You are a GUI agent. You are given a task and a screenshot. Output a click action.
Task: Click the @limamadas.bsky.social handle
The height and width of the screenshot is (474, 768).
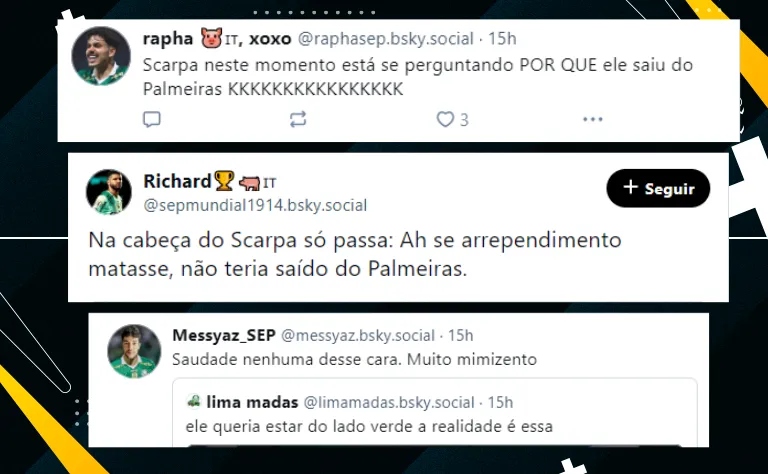389,403
